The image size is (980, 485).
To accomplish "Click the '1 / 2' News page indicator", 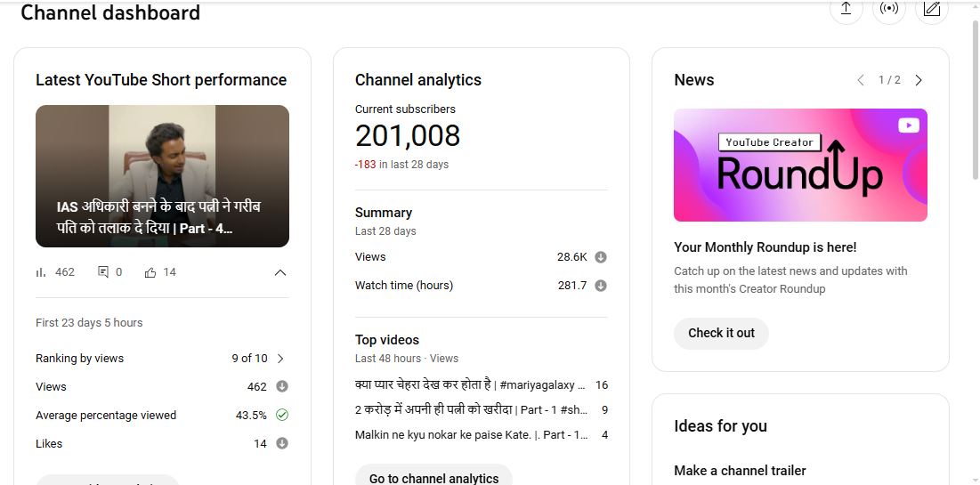I will click(x=889, y=80).
